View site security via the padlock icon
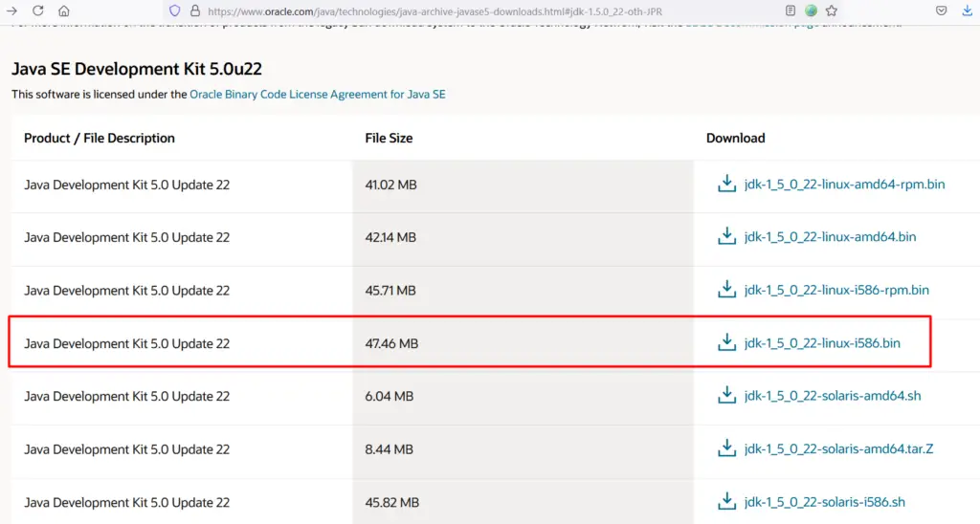Screen dimensions: 980x524 [x=195, y=11]
